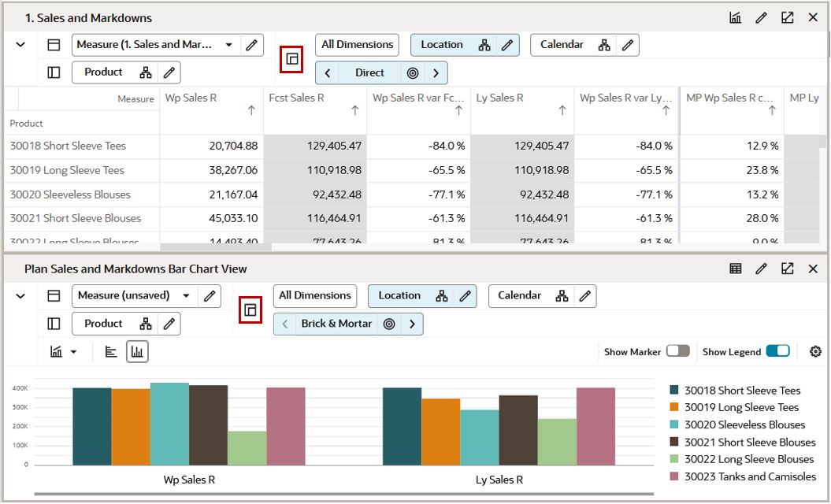Click the Product button in Bar Chart View
Image resolution: width=831 pixels, height=504 pixels.
126,324
